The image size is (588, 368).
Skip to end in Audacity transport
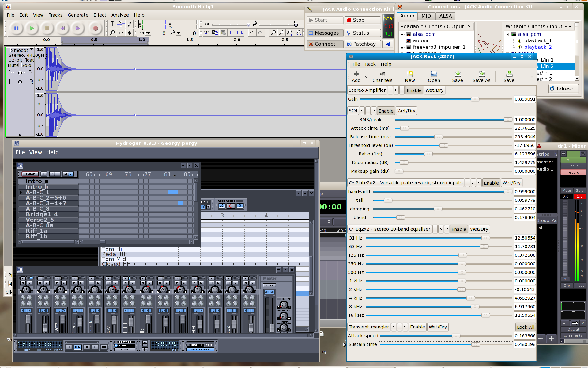(x=78, y=28)
